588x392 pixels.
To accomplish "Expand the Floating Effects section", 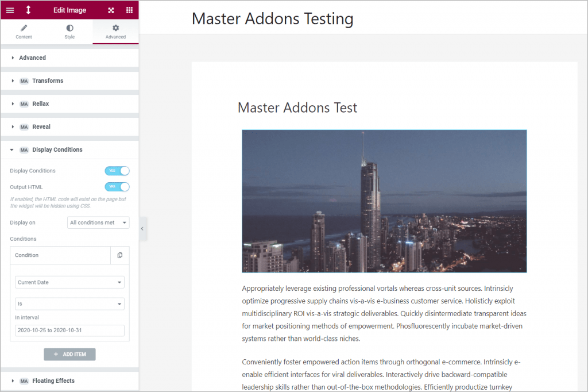I will click(53, 381).
